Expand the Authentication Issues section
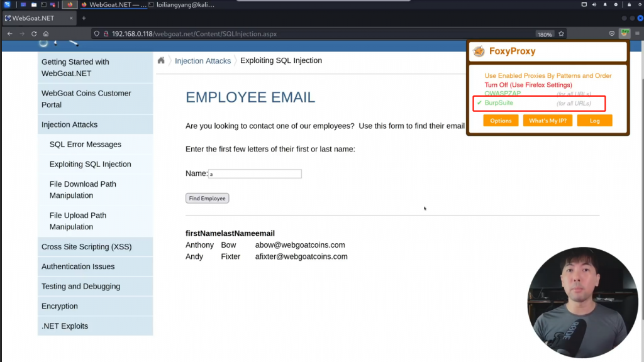The height and width of the screenshot is (362, 644). point(96,266)
